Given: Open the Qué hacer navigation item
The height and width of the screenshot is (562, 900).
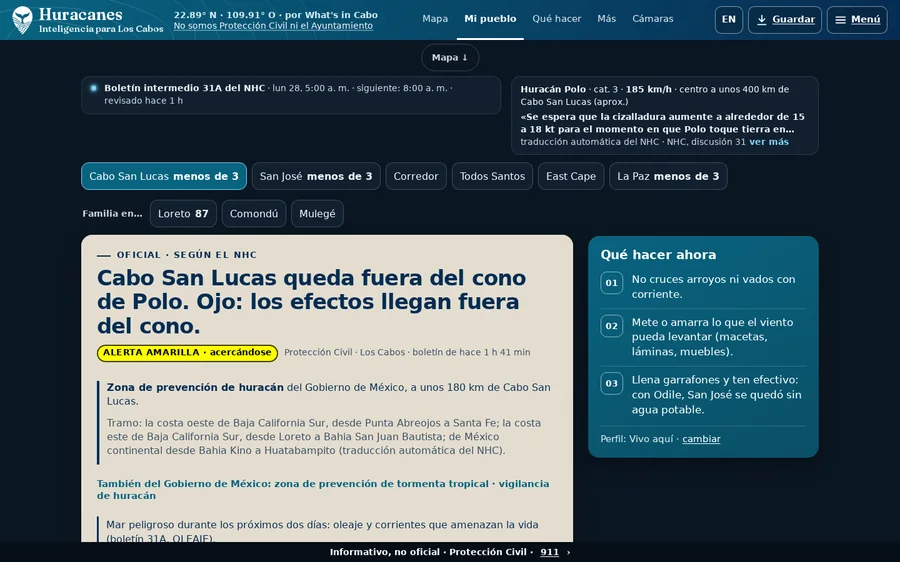Looking at the screenshot, I should tap(557, 19).
